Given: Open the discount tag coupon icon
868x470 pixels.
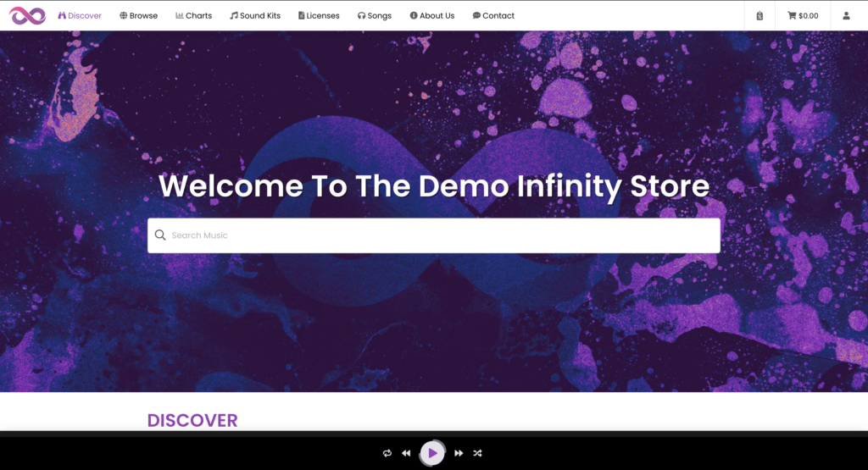Looking at the screenshot, I should [x=759, y=15].
